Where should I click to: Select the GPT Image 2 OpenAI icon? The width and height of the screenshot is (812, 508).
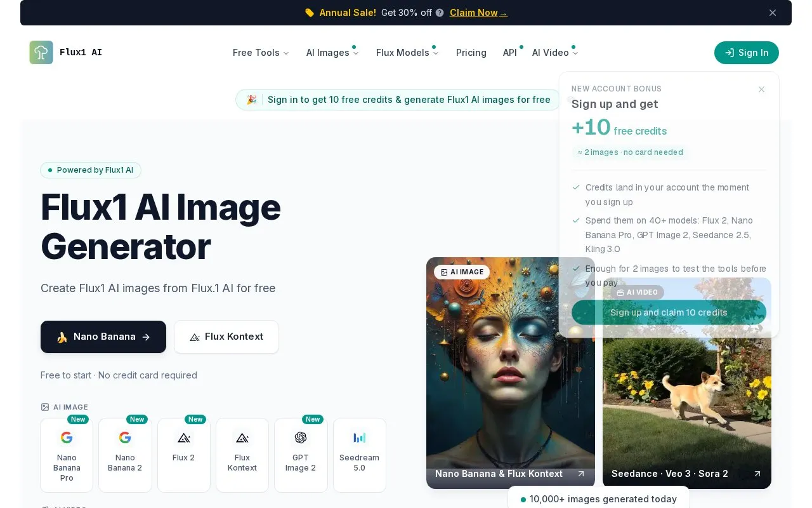click(301, 438)
